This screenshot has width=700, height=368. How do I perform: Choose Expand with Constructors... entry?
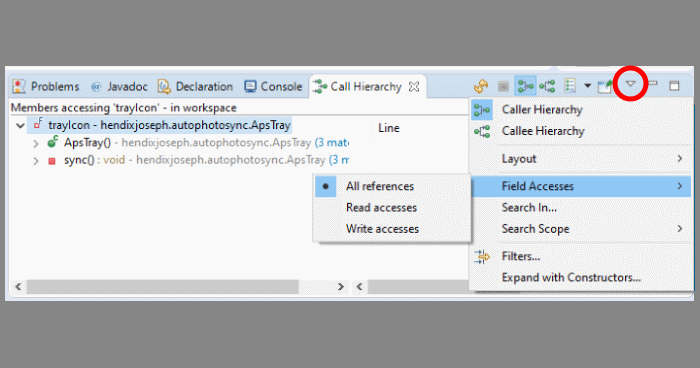[580, 277]
